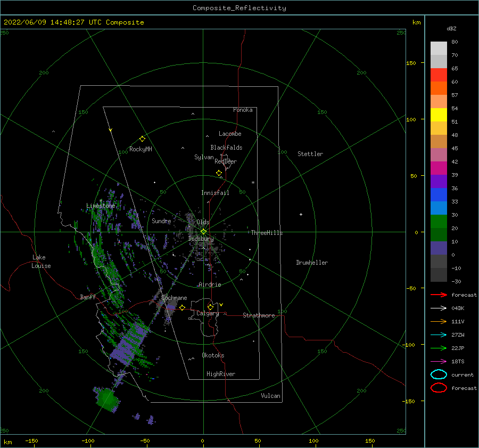Click the 04DK legend label
Viewport: 479px width, 448px height.
pos(458,308)
